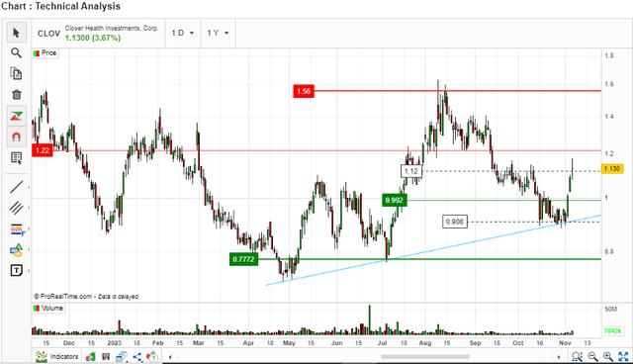Image resolution: width=633 pixels, height=364 pixels.
Task: Open the list with cursor details icon
Action: coord(16,158)
